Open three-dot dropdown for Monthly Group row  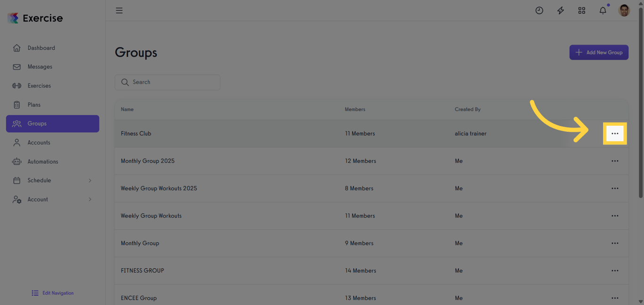coord(615,243)
